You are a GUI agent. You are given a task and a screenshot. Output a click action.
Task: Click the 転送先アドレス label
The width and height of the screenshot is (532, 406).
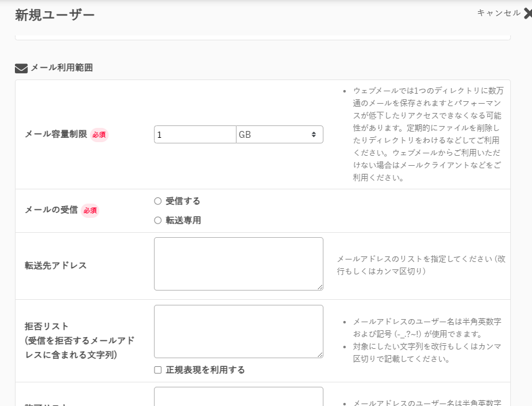tap(56, 266)
